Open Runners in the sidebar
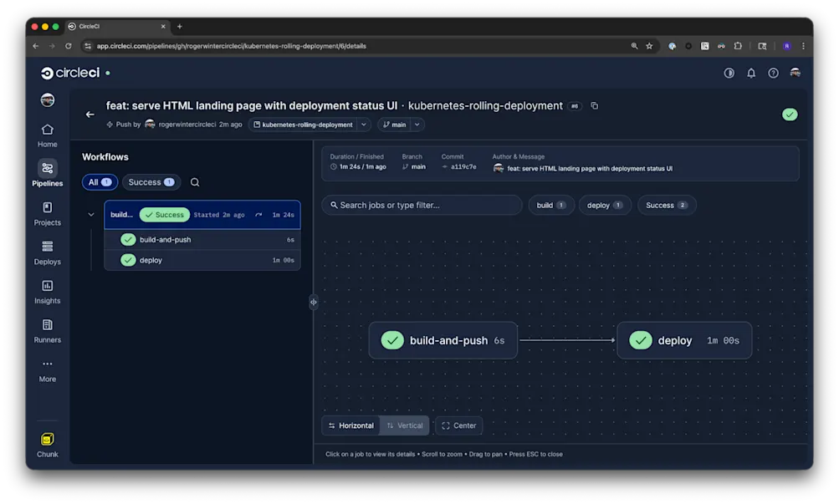This screenshot has height=504, width=839. (x=47, y=331)
